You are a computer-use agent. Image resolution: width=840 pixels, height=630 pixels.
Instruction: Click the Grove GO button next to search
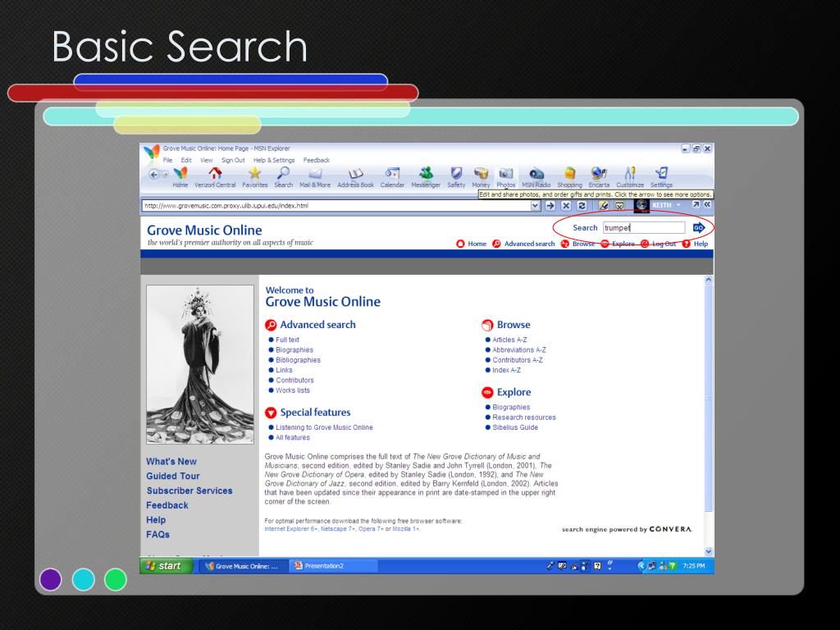[699, 228]
